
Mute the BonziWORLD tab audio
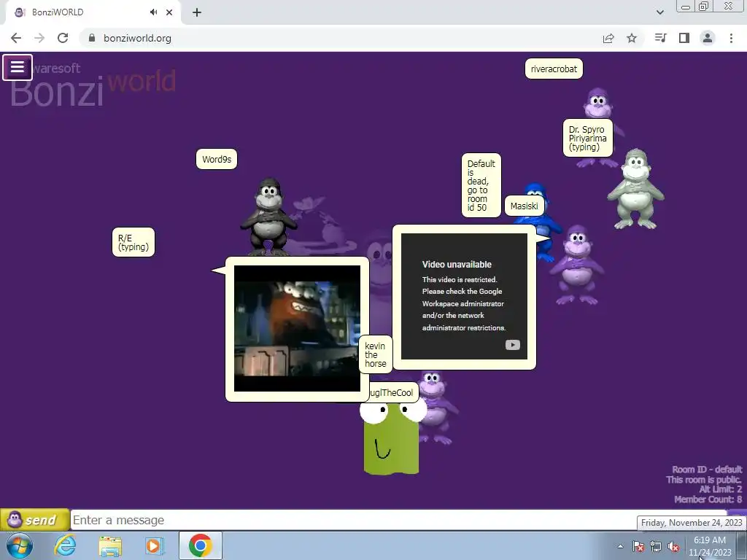(153, 12)
